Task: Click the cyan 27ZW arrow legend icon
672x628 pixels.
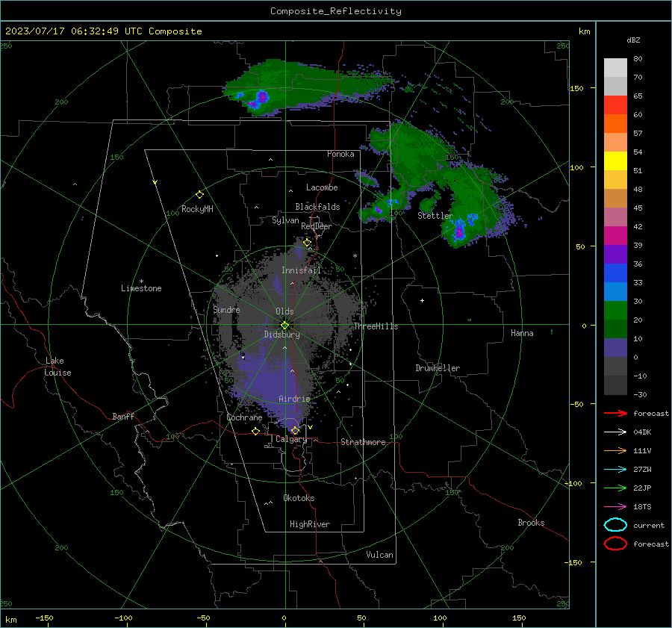Action: point(615,470)
